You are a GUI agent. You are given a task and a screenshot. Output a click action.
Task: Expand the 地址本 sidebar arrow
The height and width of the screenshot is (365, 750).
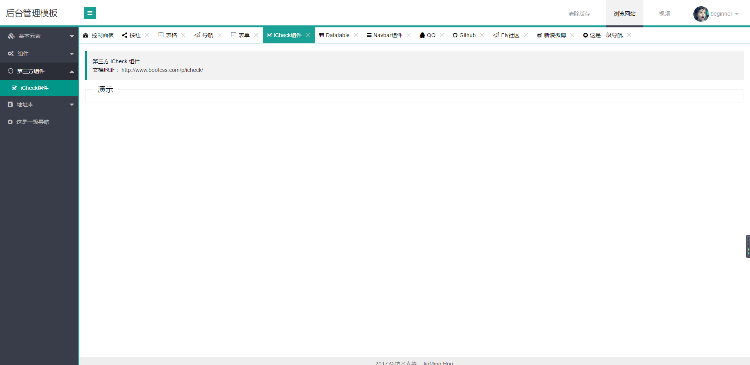click(x=72, y=104)
